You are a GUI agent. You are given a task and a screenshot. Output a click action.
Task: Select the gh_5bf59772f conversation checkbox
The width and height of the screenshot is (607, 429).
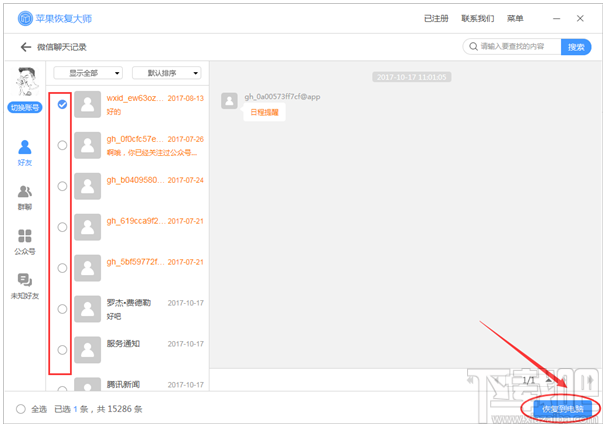click(62, 268)
